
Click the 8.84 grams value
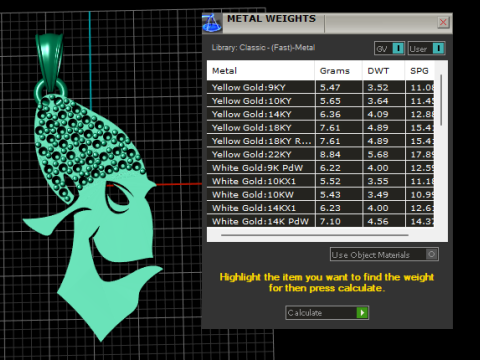pos(330,154)
